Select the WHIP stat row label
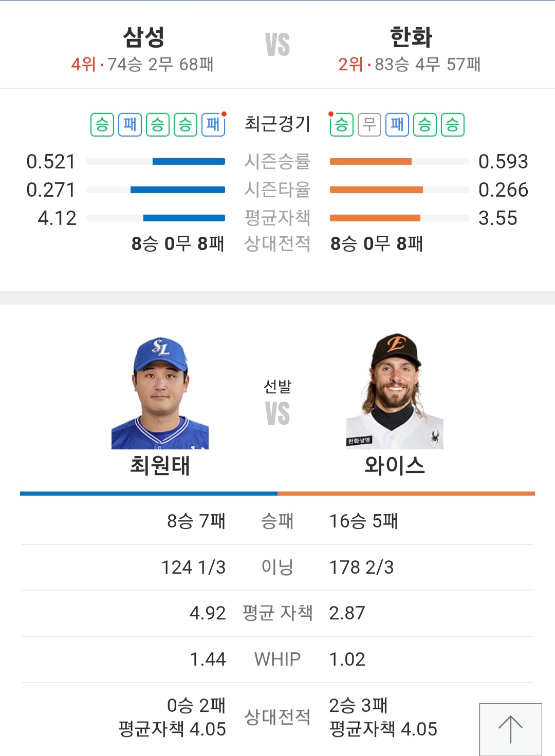This screenshot has height=756, width=555. click(x=277, y=659)
